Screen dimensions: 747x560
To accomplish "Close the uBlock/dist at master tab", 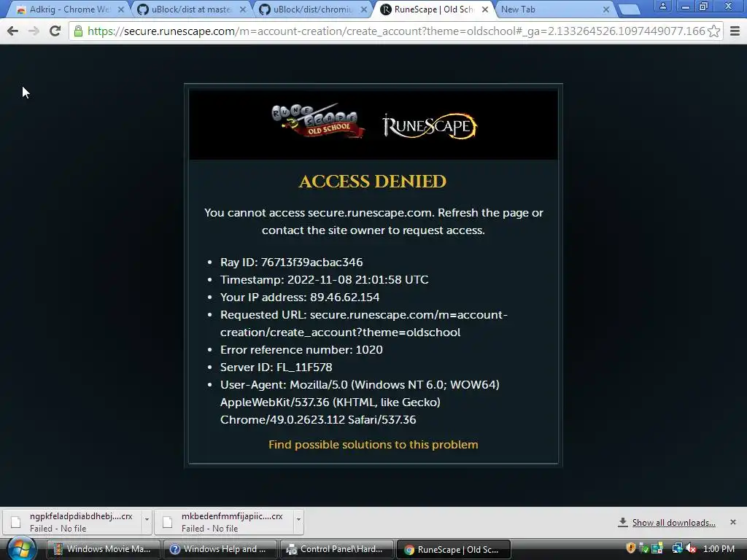I will click(x=243, y=9).
